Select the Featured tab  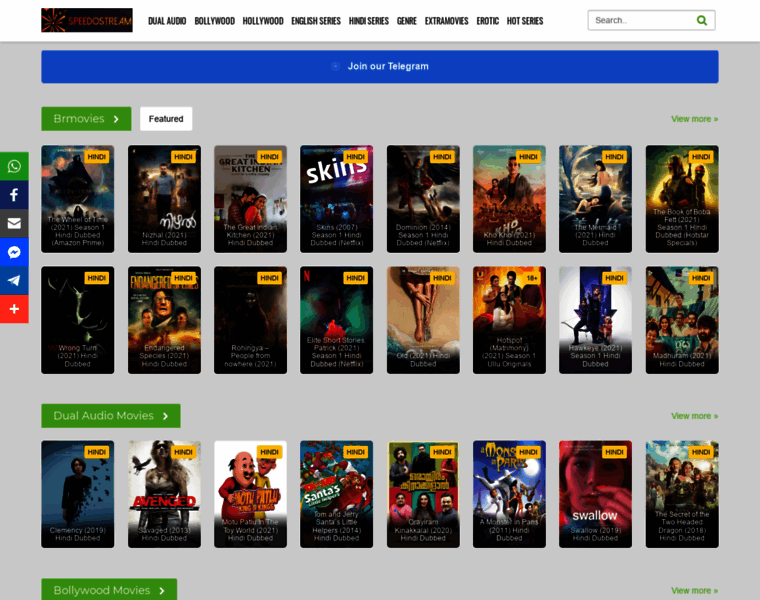tap(166, 119)
